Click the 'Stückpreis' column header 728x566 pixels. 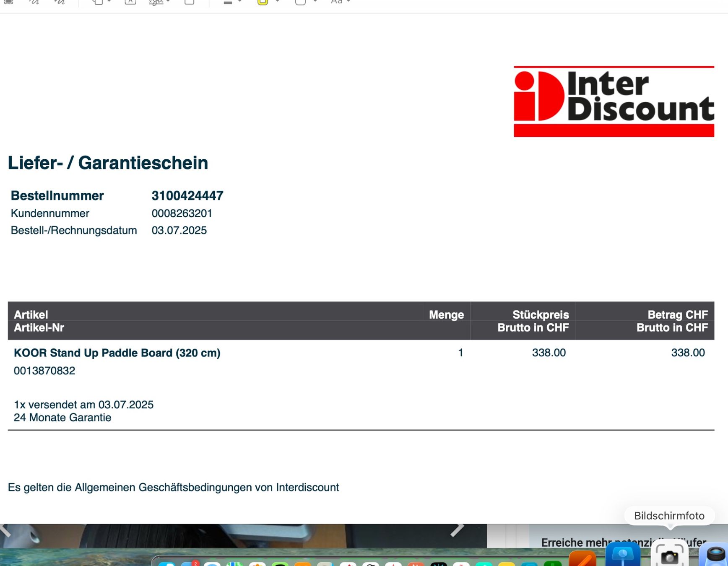(x=541, y=315)
